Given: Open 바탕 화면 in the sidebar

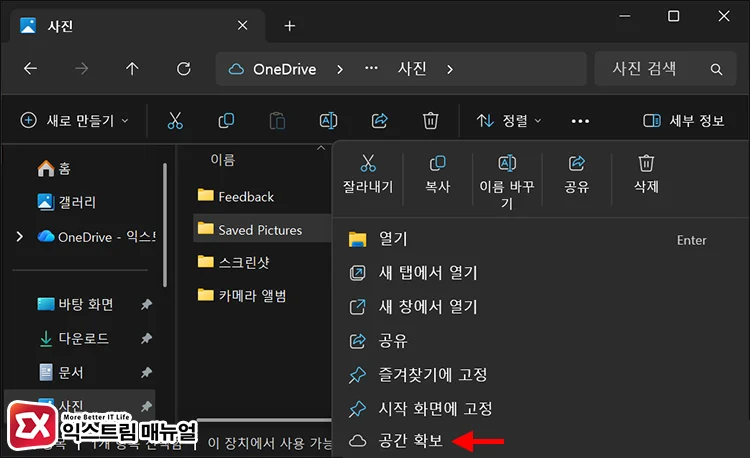Looking at the screenshot, I should point(76,304).
